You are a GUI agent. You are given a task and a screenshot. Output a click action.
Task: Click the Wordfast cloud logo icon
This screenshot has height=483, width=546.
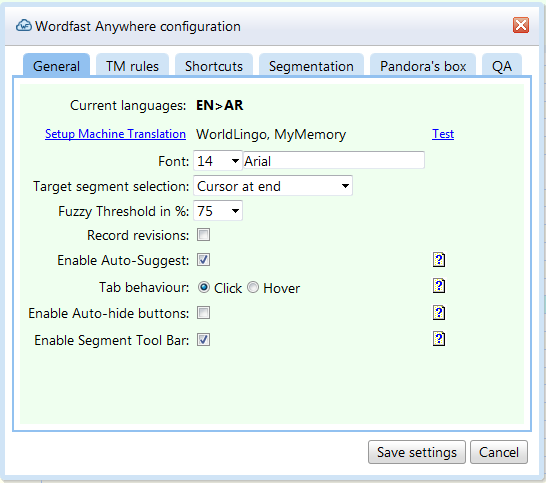pyautogui.click(x=24, y=26)
